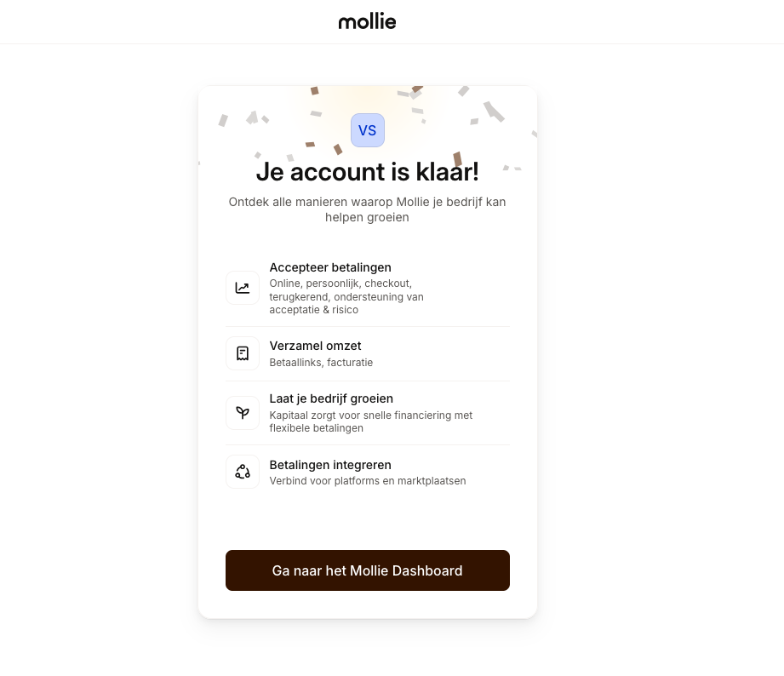Click the VS avatar badge
This screenshot has width=784, height=676.
[x=368, y=130]
